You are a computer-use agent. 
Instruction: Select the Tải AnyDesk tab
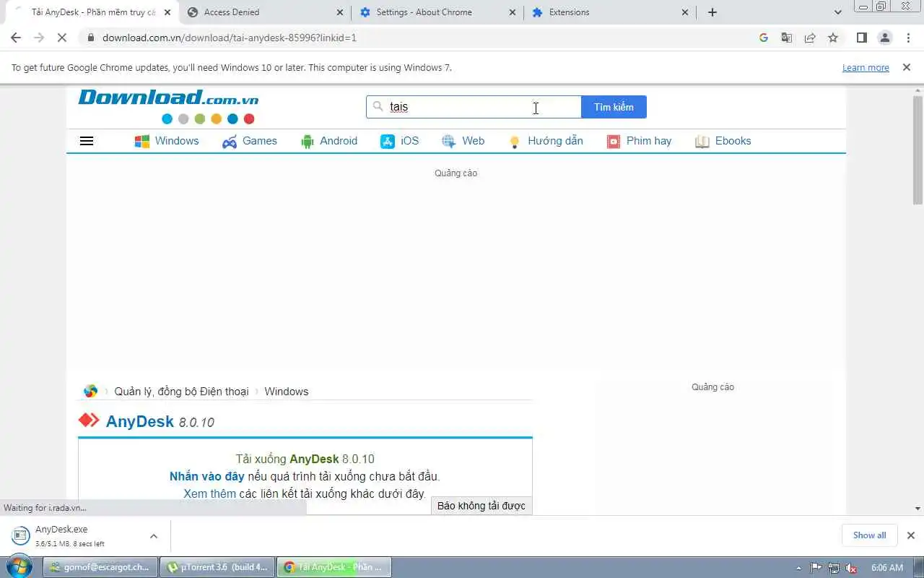92,12
